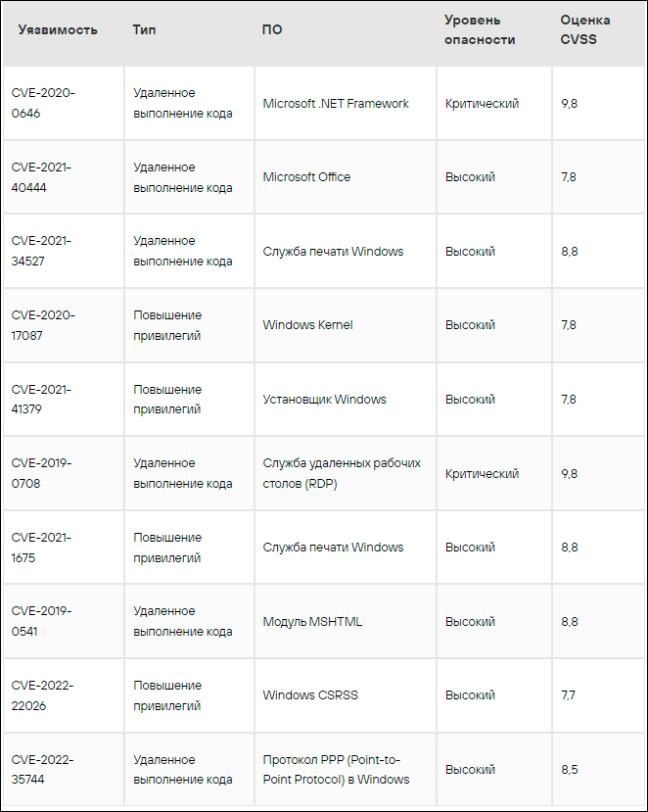The image size is (648, 812).
Task: Click the Уязвимость column header
Action: (x=58, y=29)
